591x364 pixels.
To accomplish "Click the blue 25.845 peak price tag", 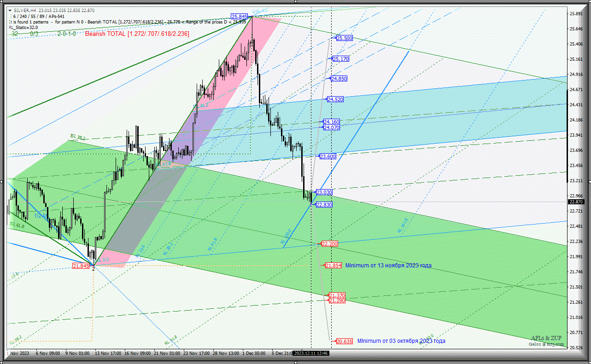I will [240, 16].
